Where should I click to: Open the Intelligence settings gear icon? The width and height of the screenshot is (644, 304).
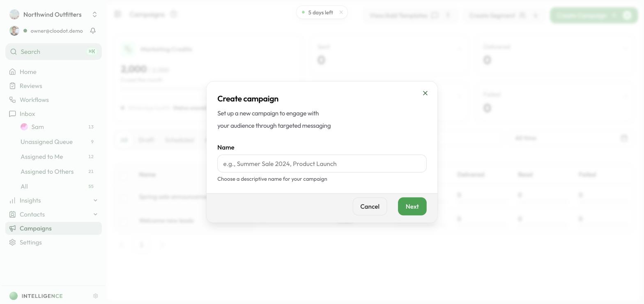[96, 296]
